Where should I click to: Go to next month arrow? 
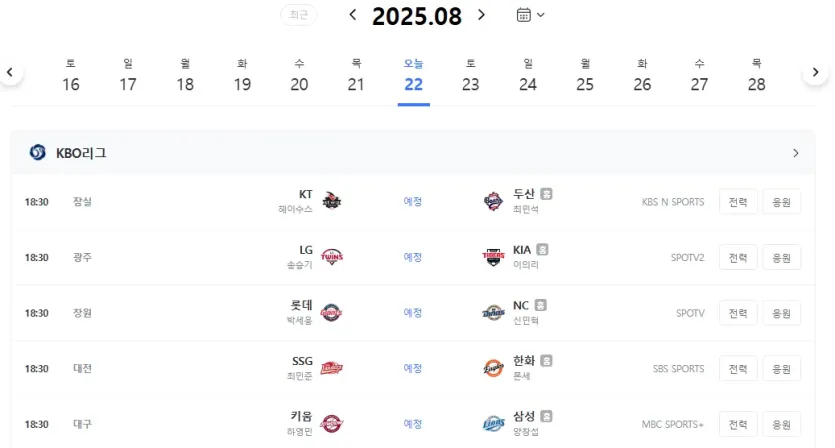481,15
